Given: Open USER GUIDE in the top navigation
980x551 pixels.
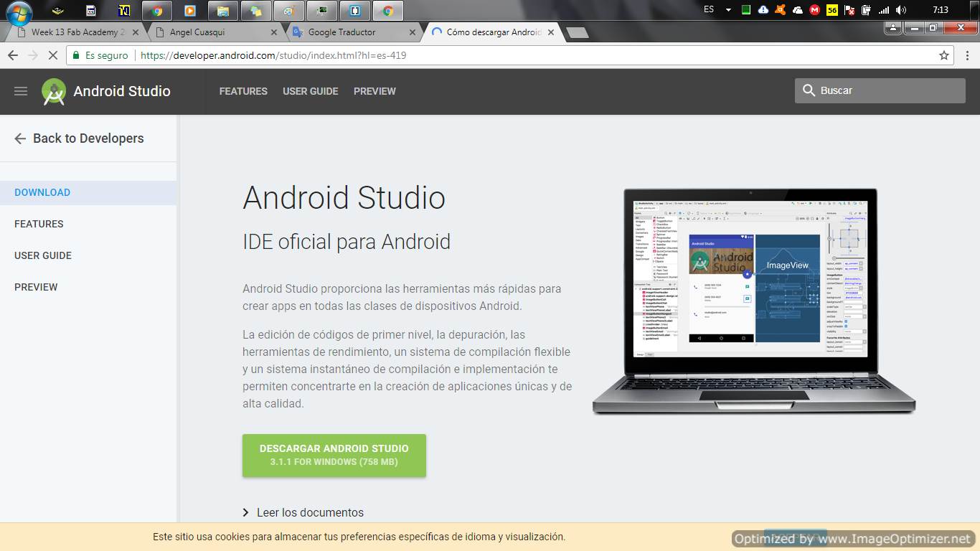Looking at the screenshot, I should click(311, 91).
